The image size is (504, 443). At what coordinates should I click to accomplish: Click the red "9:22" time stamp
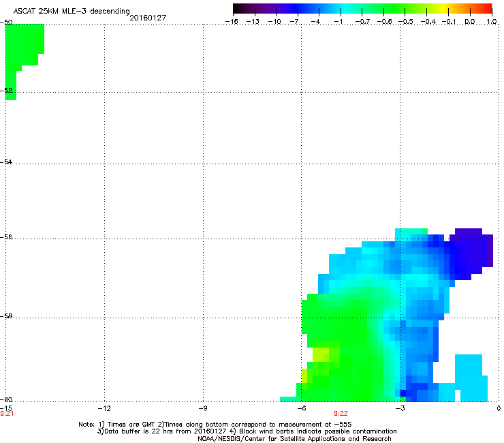click(x=341, y=414)
